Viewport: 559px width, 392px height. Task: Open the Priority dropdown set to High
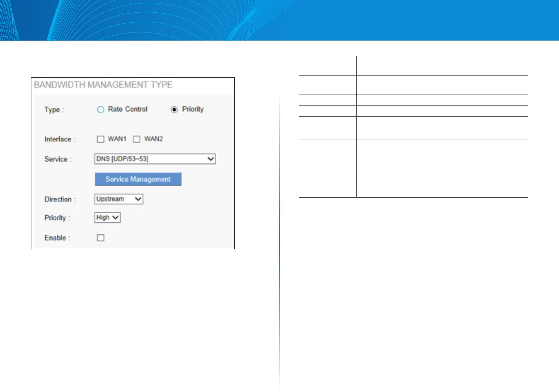(108, 218)
